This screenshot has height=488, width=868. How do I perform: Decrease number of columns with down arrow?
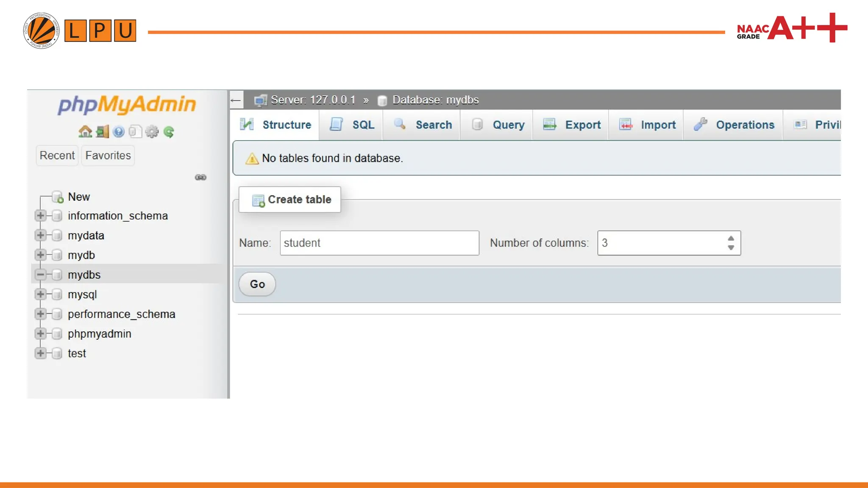[x=731, y=248]
